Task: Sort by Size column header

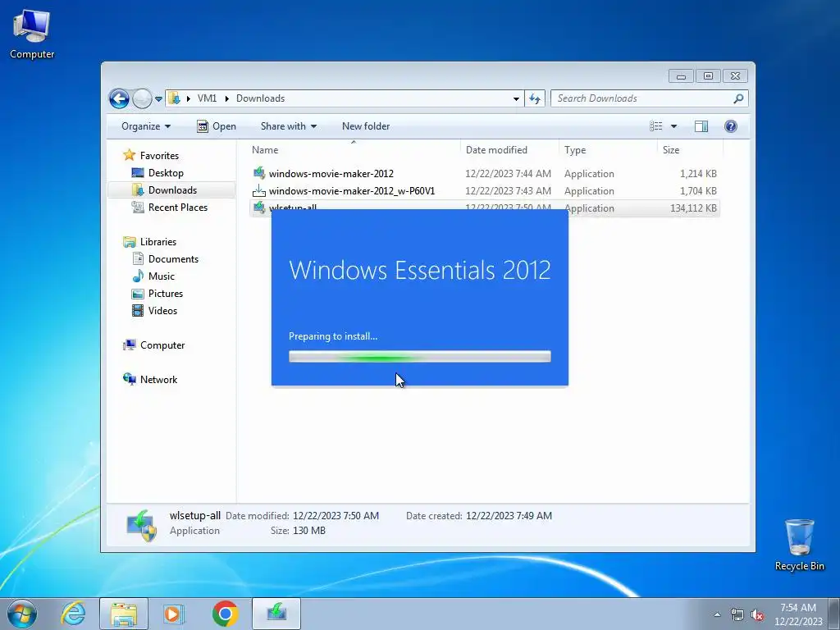Action: (x=690, y=150)
